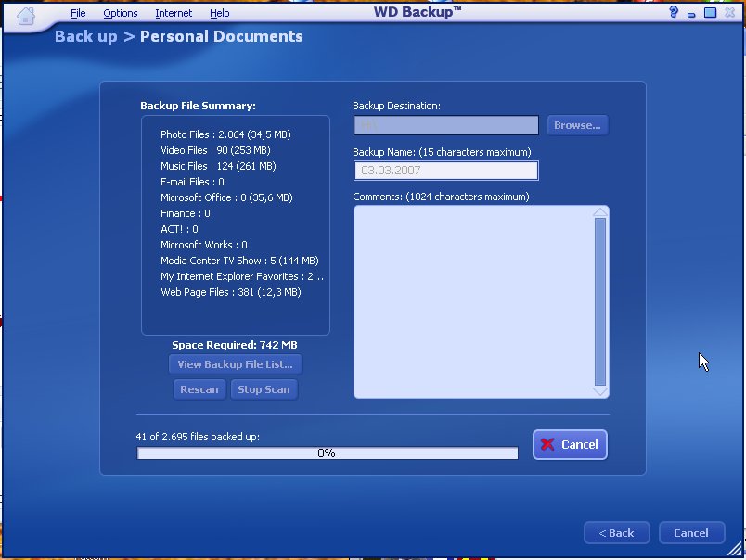Image resolution: width=746 pixels, height=560 pixels.
Task: Select the Music Files : 124 row
Action: [x=218, y=166]
